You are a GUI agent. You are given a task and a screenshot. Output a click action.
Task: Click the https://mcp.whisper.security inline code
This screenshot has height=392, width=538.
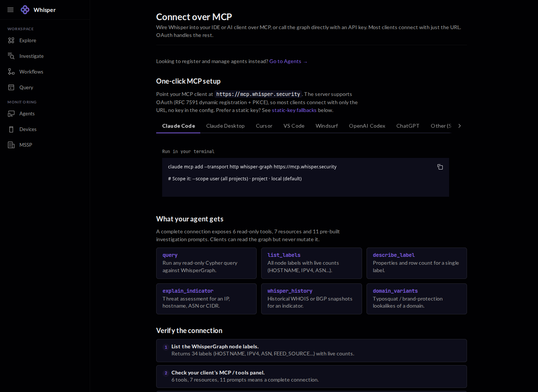click(258, 94)
